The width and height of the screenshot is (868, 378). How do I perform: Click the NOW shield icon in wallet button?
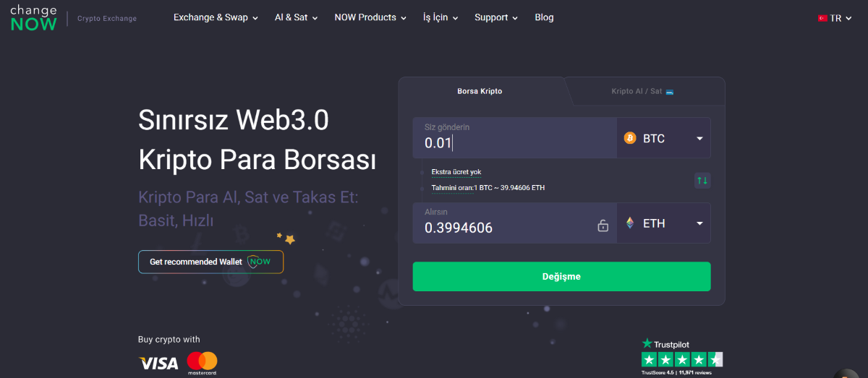[x=259, y=262]
